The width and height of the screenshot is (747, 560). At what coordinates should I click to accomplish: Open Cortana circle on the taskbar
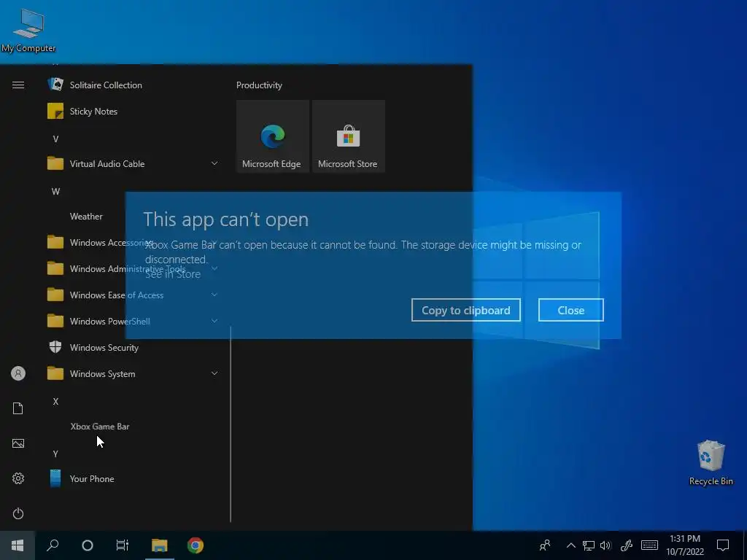point(88,545)
